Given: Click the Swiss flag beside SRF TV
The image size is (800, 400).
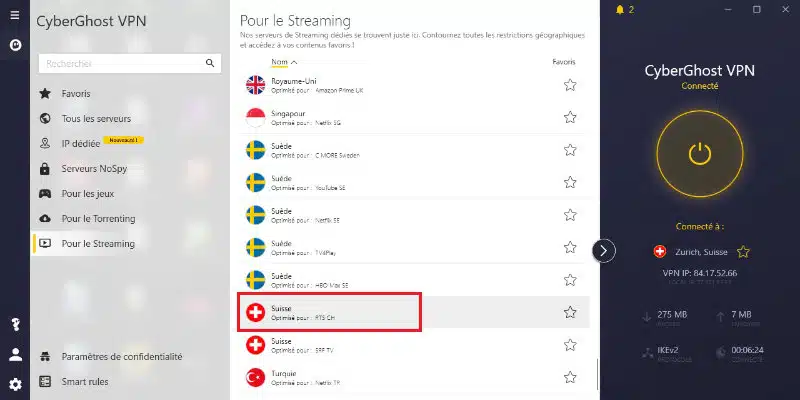Looking at the screenshot, I should click(256, 345).
